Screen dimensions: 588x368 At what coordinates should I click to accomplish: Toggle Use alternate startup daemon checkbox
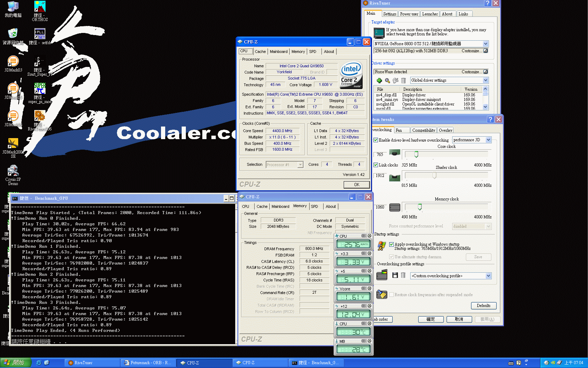click(x=392, y=257)
